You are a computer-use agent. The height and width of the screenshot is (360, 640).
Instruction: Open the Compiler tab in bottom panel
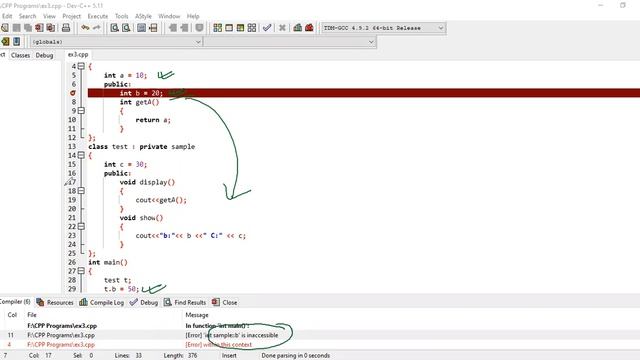pos(15,302)
